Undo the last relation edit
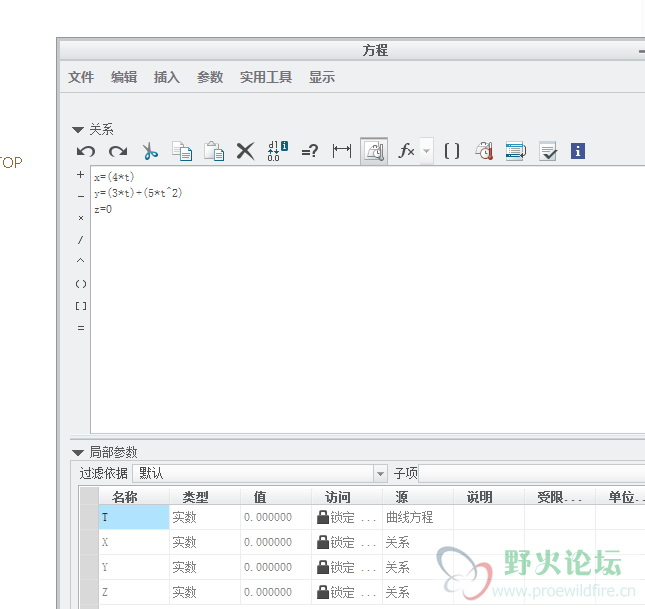The height and width of the screenshot is (609, 645). 86,151
